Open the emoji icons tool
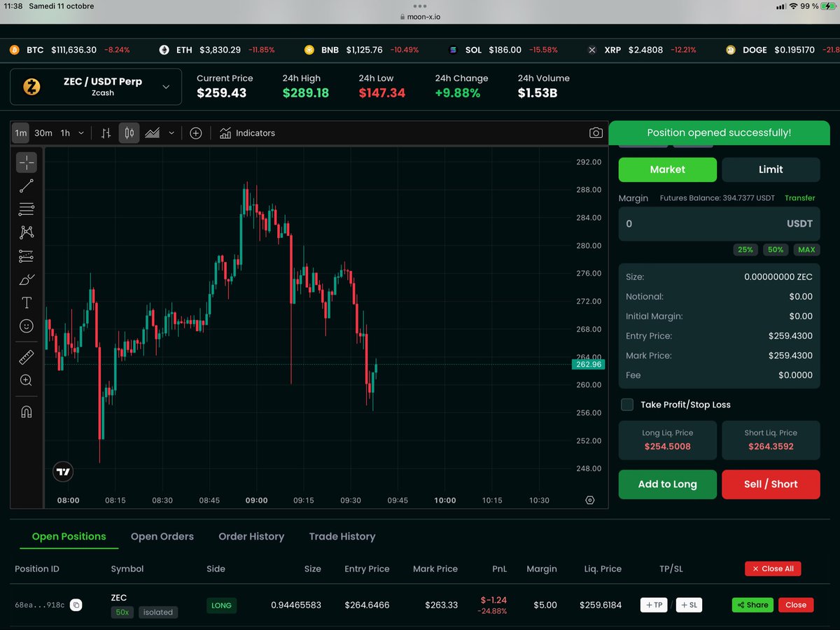 click(x=27, y=326)
